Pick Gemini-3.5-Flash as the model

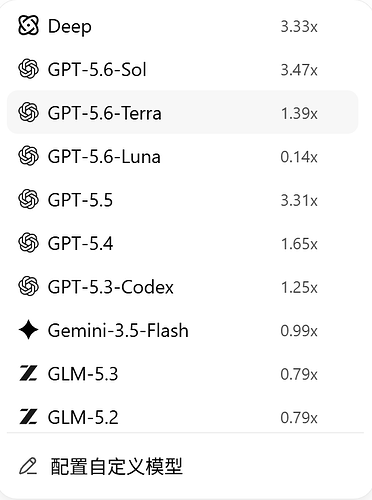[x=183, y=330]
